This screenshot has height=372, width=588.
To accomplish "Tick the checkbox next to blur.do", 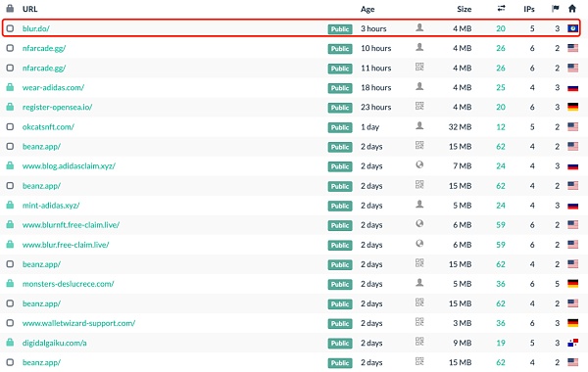I will 10,28.
